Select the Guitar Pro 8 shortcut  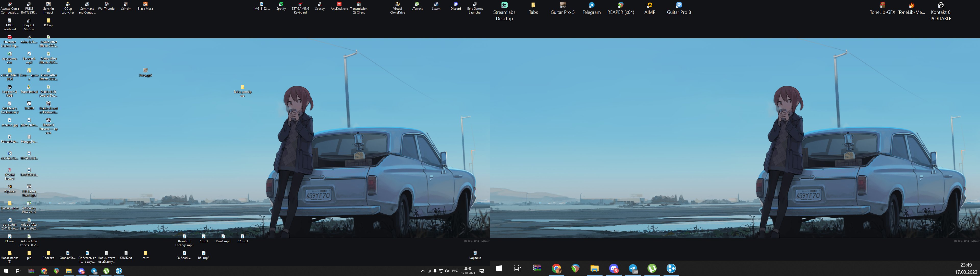pyautogui.click(x=679, y=8)
